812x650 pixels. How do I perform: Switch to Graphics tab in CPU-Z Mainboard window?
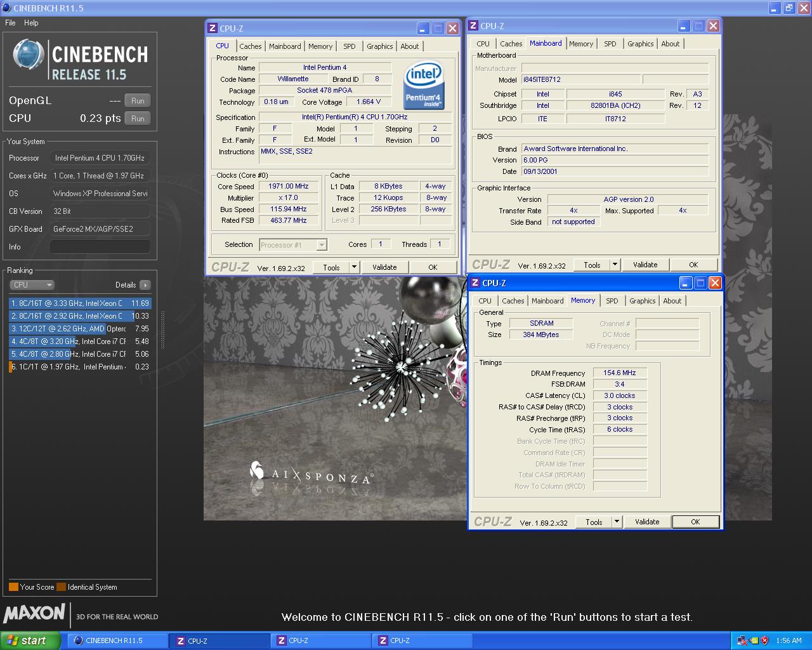click(640, 44)
